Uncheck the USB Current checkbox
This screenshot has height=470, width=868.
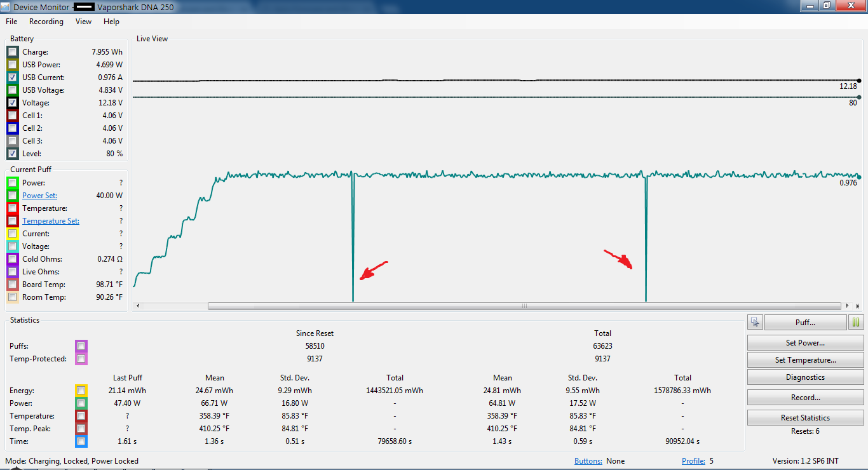point(13,77)
